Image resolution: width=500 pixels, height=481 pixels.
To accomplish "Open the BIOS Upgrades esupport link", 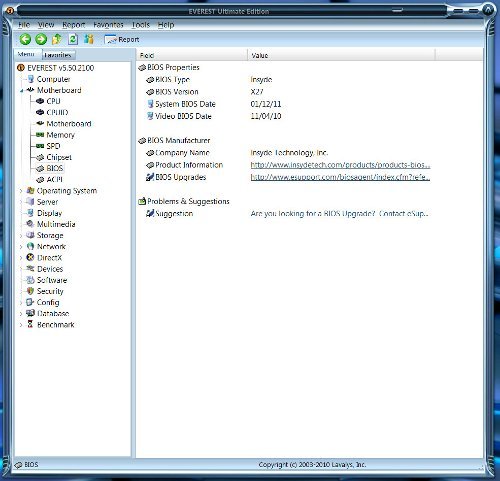I will point(340,177).
